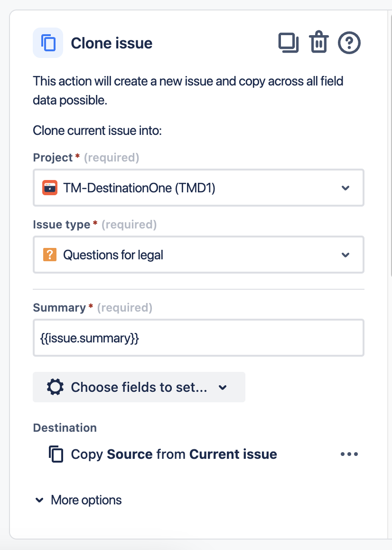Open the Project dropdown showing TM-DestinationOne

pyautogui.click(x=198, y=188)
